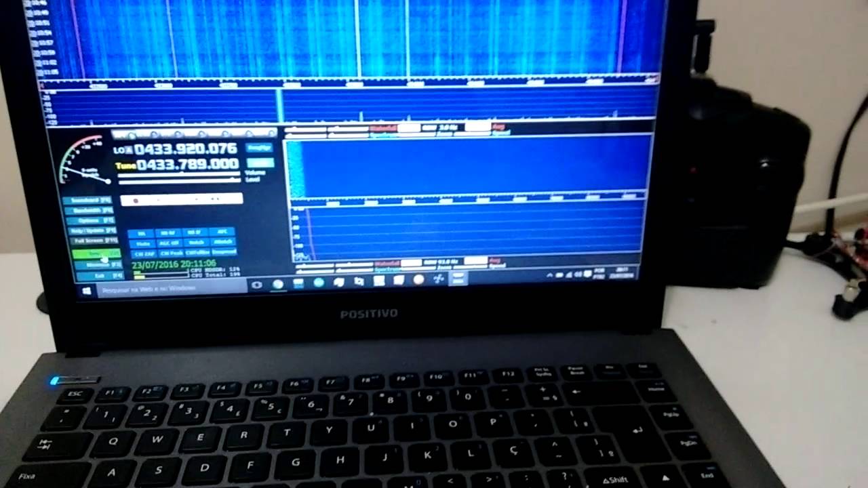The height and width of the screenshot is (488, 868).
Task: Toggle Mute audio
Action: click(x=142, y=243)
